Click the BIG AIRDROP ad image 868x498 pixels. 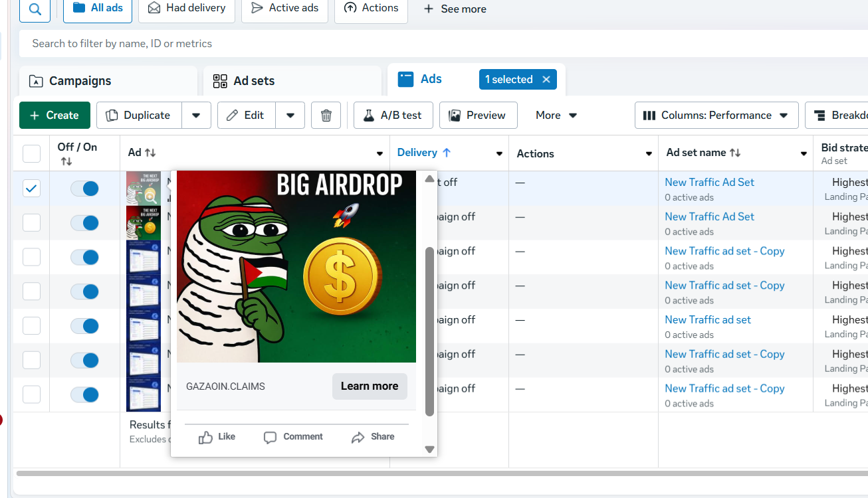tap(296, 267)
